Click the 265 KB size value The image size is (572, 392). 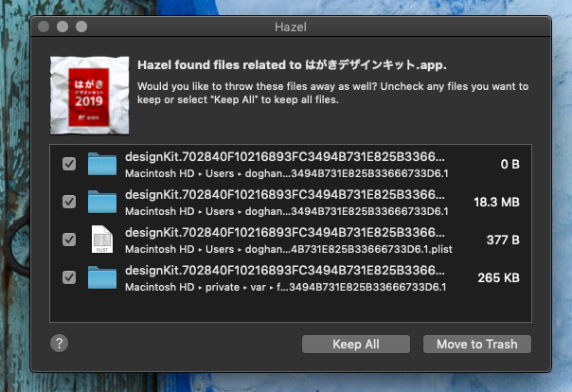click(499, 277)
